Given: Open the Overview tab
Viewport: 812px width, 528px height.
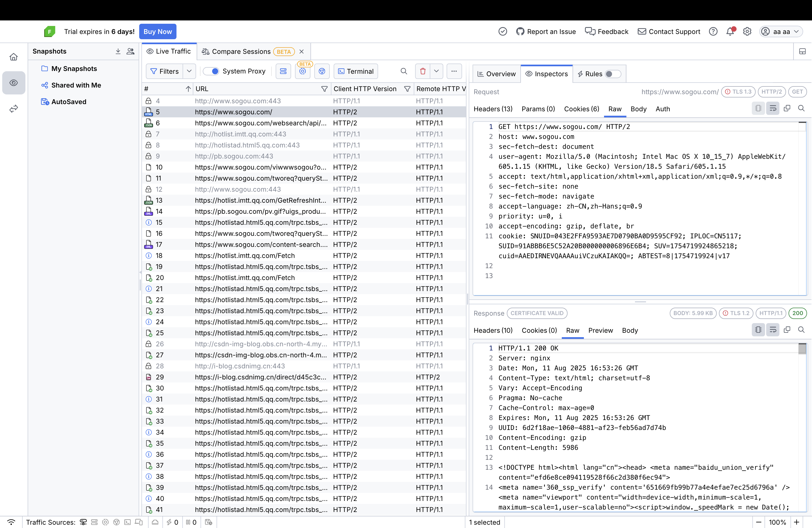Looking at the screenshot, I should click(x=496, y=74).
